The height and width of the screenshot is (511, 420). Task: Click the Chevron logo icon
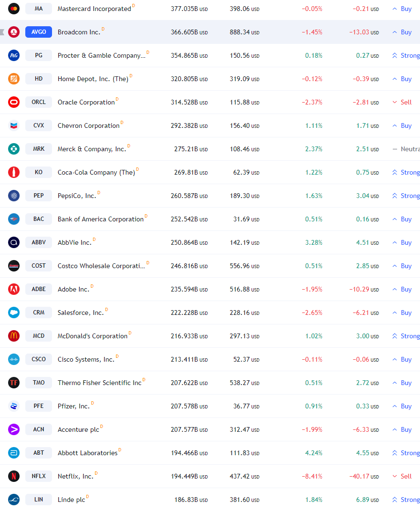coord(14,125)
